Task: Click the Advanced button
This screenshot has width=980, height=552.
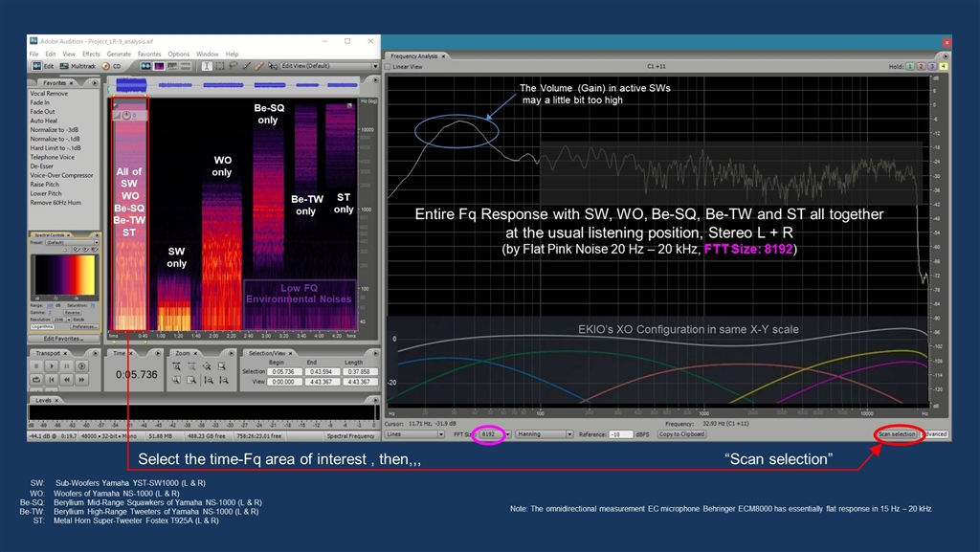Action: [x=936, y=434]
